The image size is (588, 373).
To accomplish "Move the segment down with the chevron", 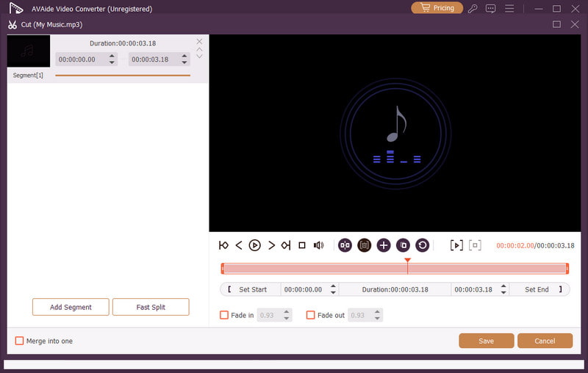I will click(x=199, y=57).
